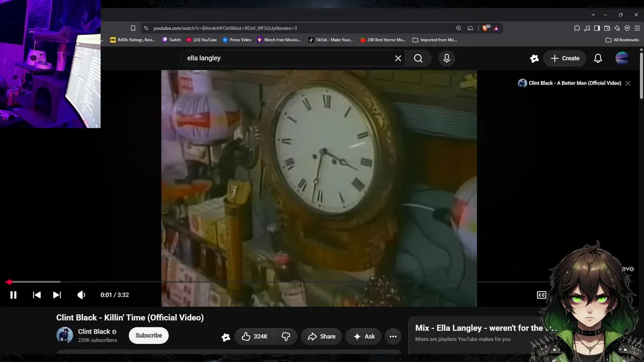
Task: Open YouTube notifications bell
Action: point(598,58)
